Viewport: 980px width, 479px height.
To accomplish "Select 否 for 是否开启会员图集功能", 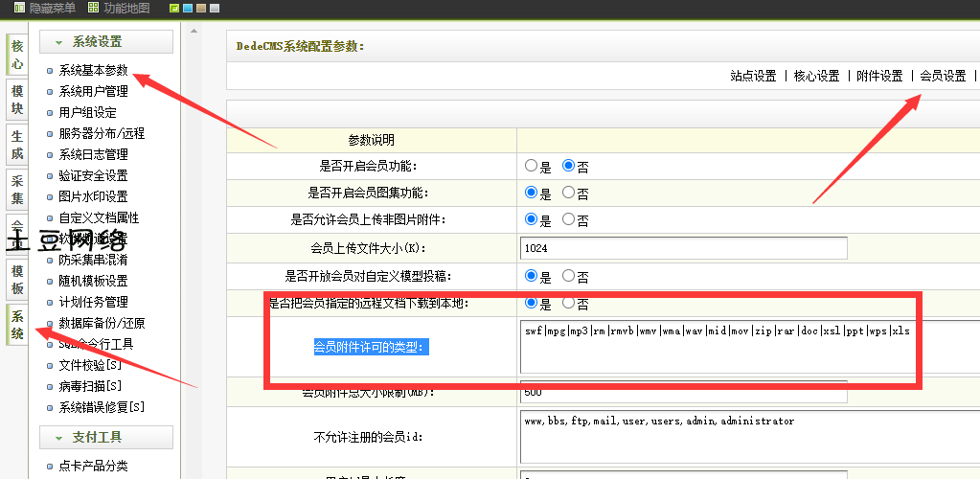I will pos(568,193).
